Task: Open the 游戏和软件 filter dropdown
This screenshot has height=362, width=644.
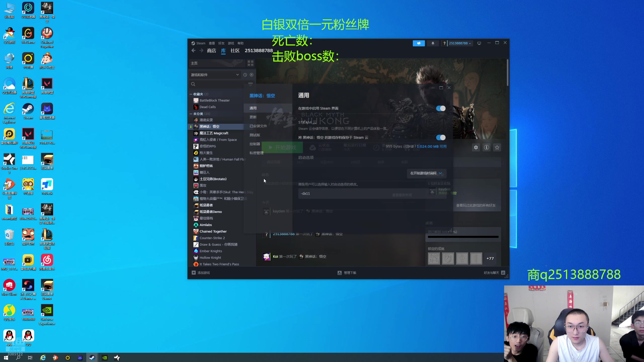Action: [x=215, y=75]
